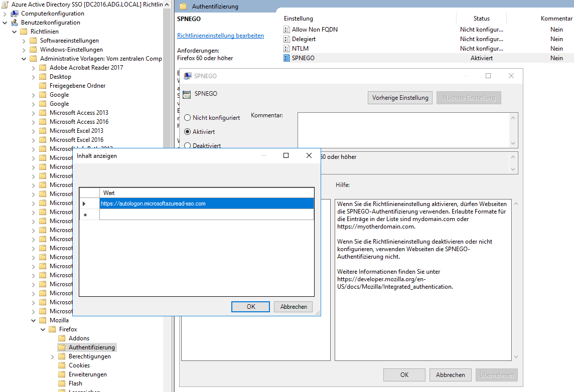Collapse the Benutzerkonfiguration node
Viewport: 574px width, 392px height.
5,23
